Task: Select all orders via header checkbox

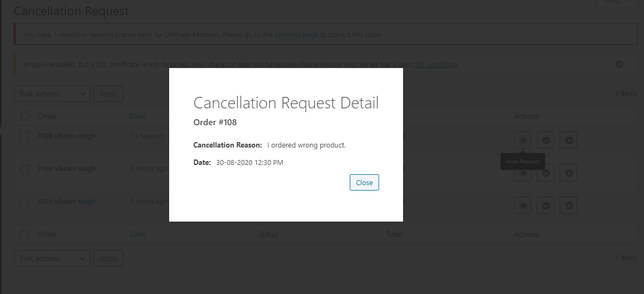Action: [24, 116]
